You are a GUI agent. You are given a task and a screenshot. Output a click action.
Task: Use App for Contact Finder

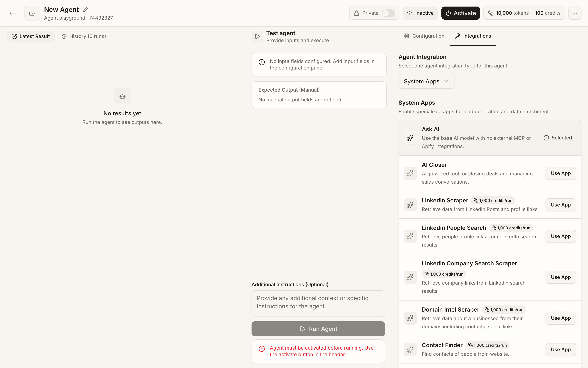coord(561,350)
